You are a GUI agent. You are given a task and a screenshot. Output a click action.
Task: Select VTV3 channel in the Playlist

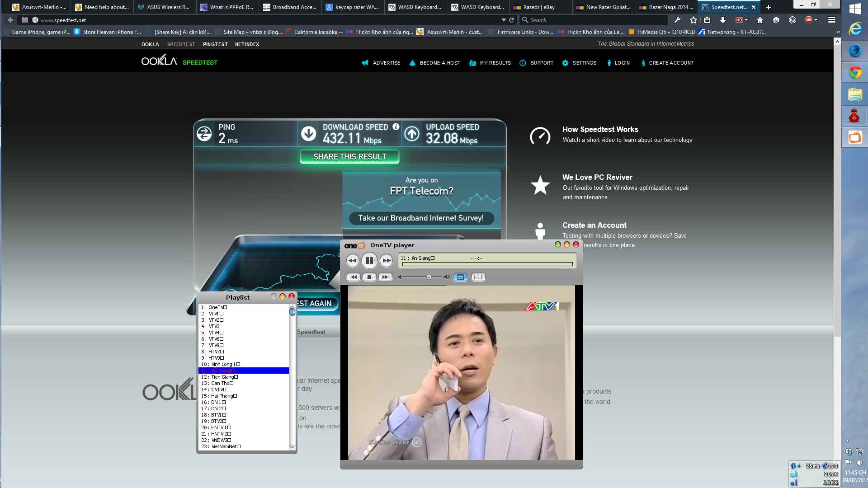[243, 326]
